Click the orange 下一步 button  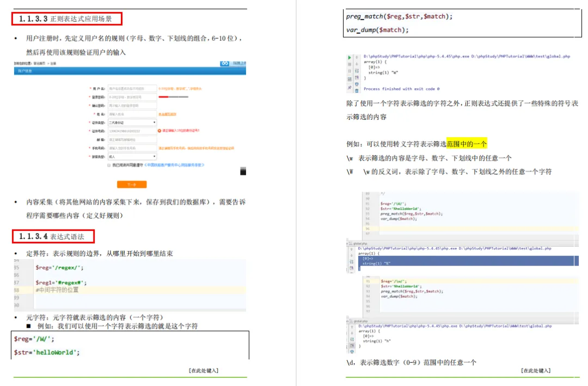132,183
